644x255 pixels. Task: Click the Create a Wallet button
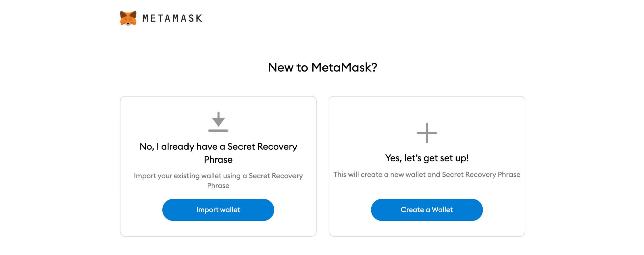pos(427,210)
